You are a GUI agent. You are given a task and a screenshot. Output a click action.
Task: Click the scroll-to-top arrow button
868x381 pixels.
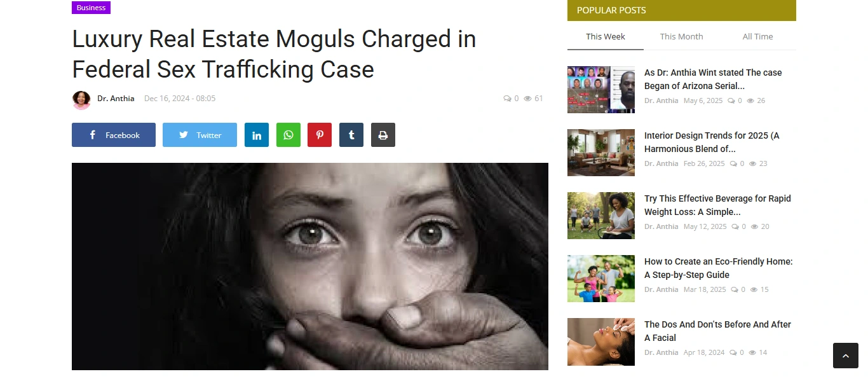pos(846,356)
